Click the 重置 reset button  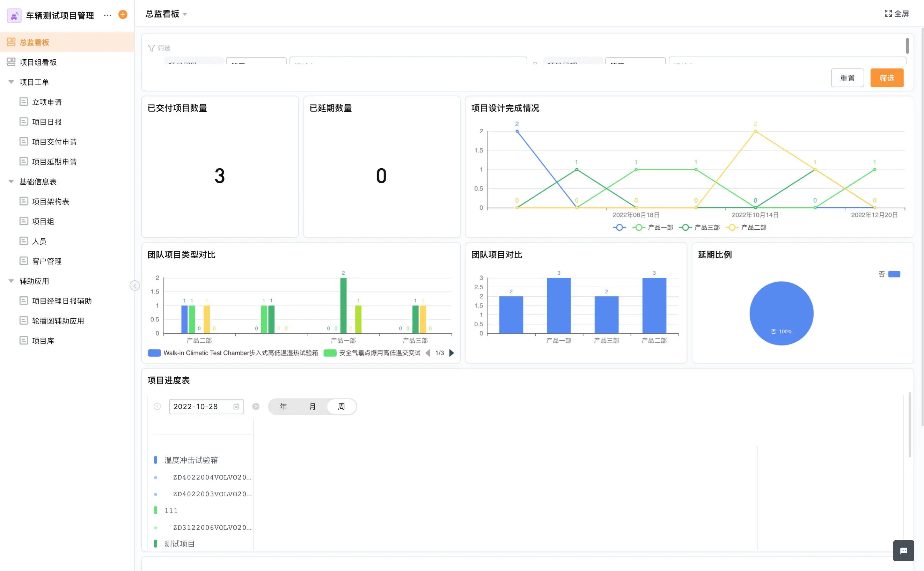(x=847, y=78)
